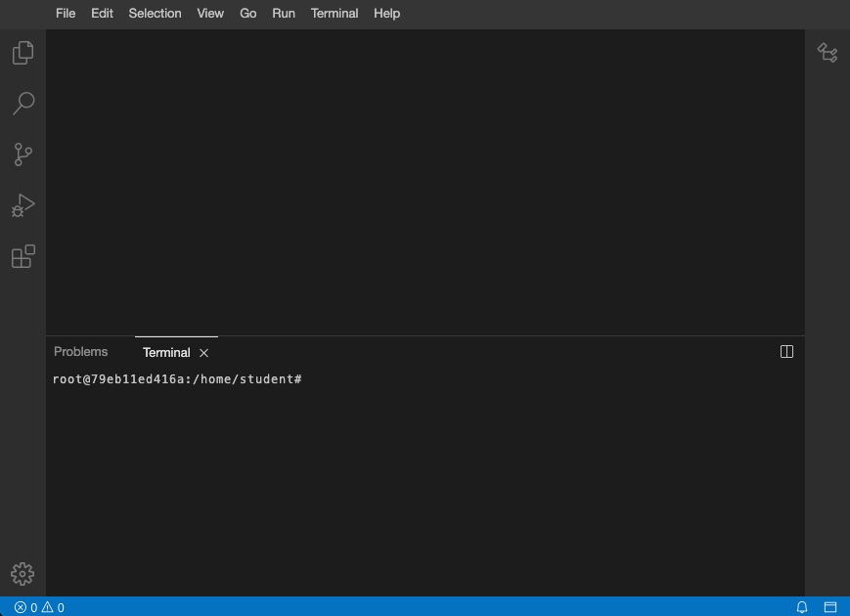Click the layout icon in the top-right corner
Viewport: 850px width, 616px height.
pos(828,53)
